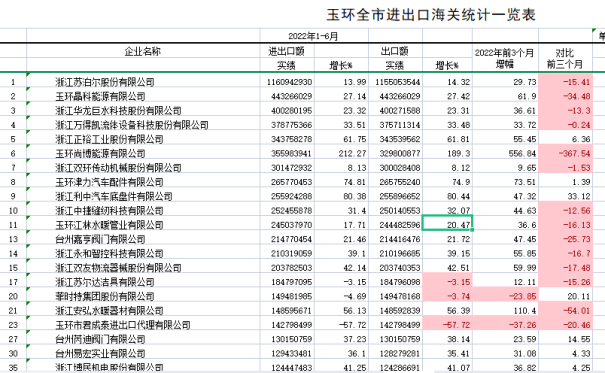Select the 企业名称 column header
The height and width of the screenshot is (373, 605).
tap(143, 51)
